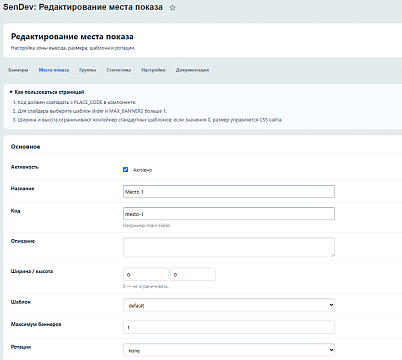The width and height of the screenshot is (402, 360).
Task: Click the hint text Например: main-slider
Action: pyautogui.click(x=147, y=226)
